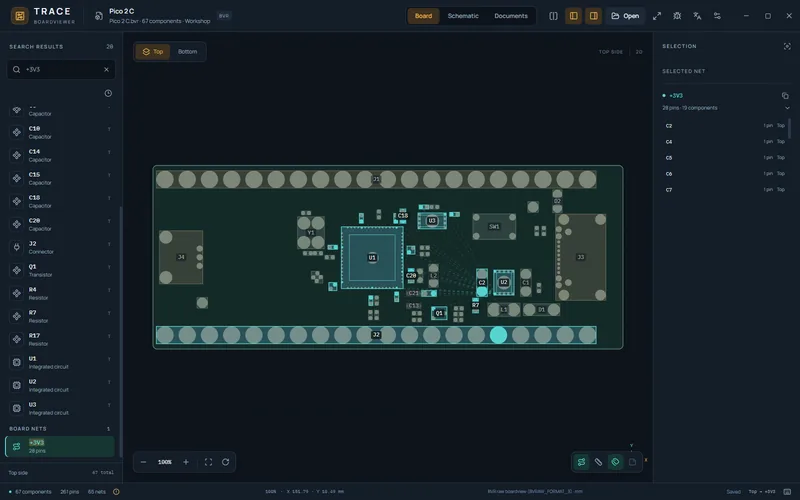The image size is (800, 500).
Task: Select R4 Resistor in search results
Action: (61, 293)
